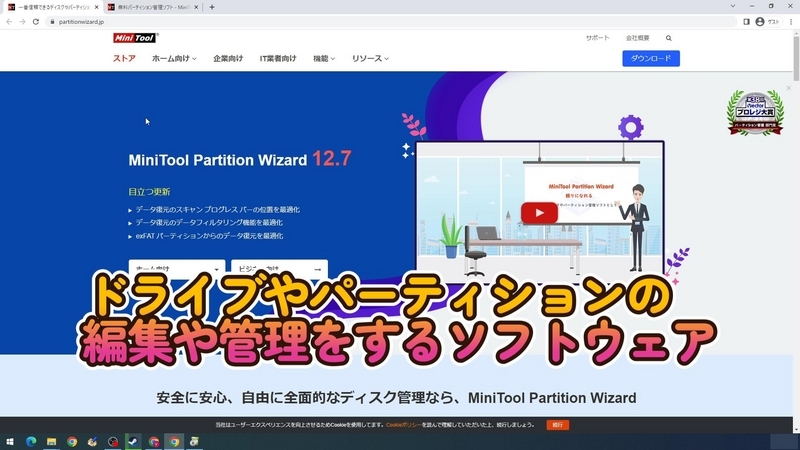Go forward with the browser forward arrow
The width and height of the screenshot is (800, 450).
click(x=22, y=22)
